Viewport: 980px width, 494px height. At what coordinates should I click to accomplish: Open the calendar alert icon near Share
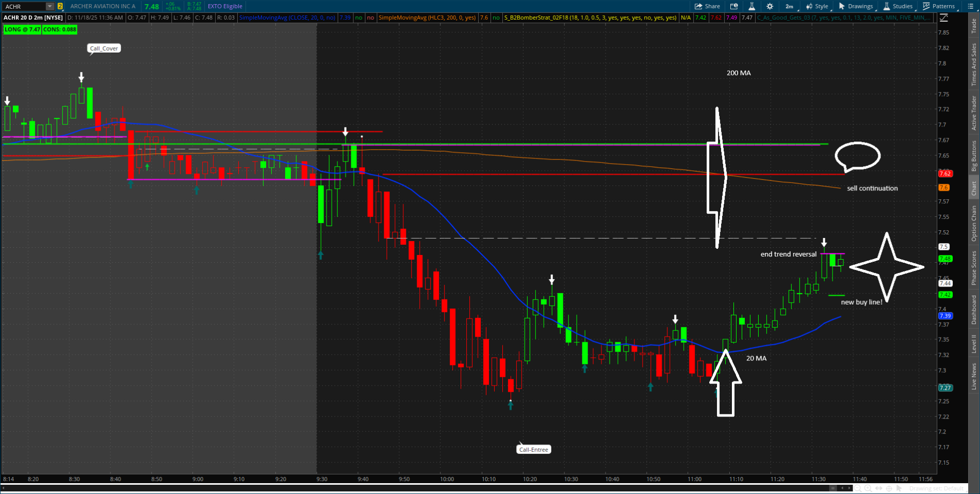coord(734,6)
